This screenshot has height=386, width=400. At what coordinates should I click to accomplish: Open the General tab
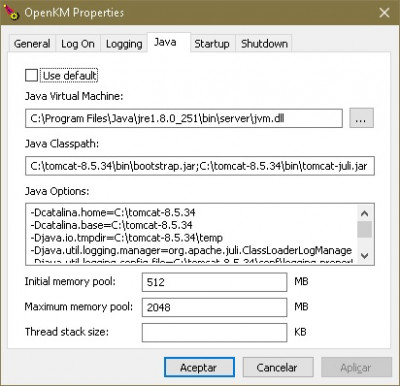point(32,44)
